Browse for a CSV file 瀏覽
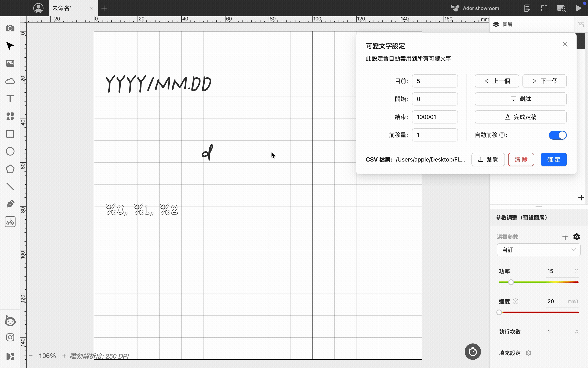The height and width of the screenshot is (368, 588). pyautogui.click(x=488, y=160)
